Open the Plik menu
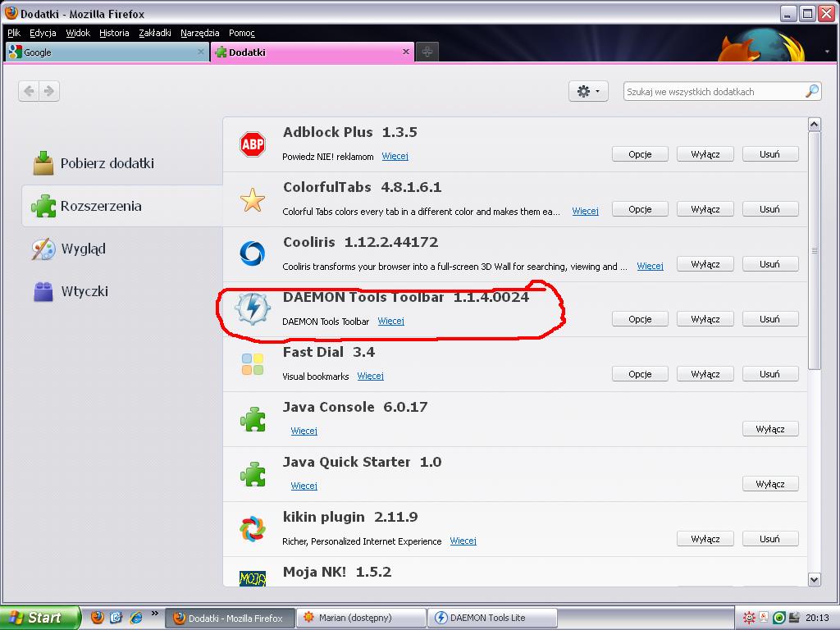 [14, 33]
